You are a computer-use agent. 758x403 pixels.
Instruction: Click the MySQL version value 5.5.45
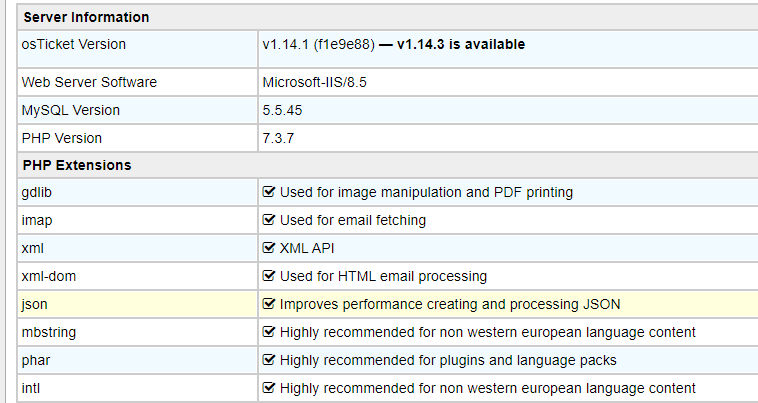[x=283, y=110]
